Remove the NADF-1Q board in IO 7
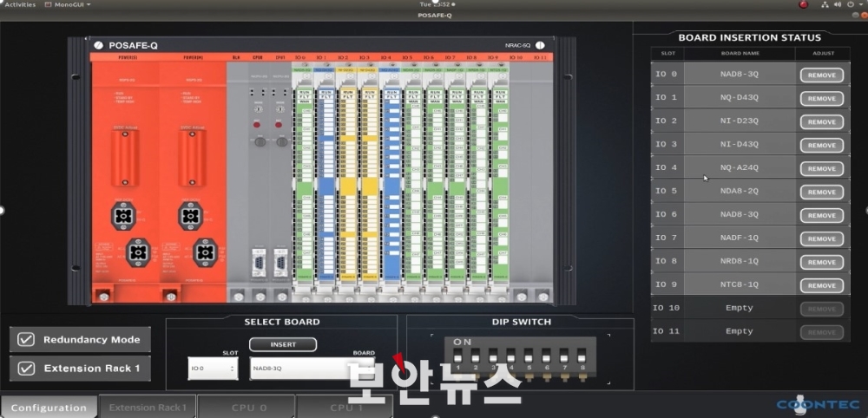Screen dimensions: 868x418 (x=821, y=238)
